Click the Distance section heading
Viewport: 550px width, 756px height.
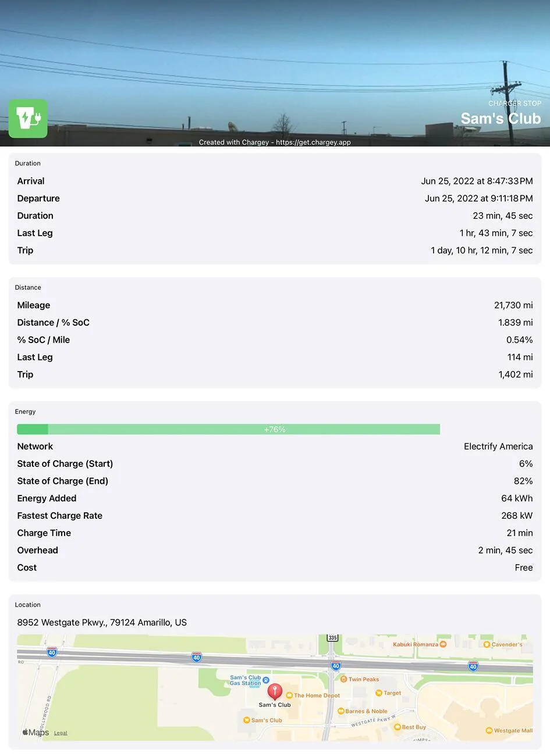point(28,287)
